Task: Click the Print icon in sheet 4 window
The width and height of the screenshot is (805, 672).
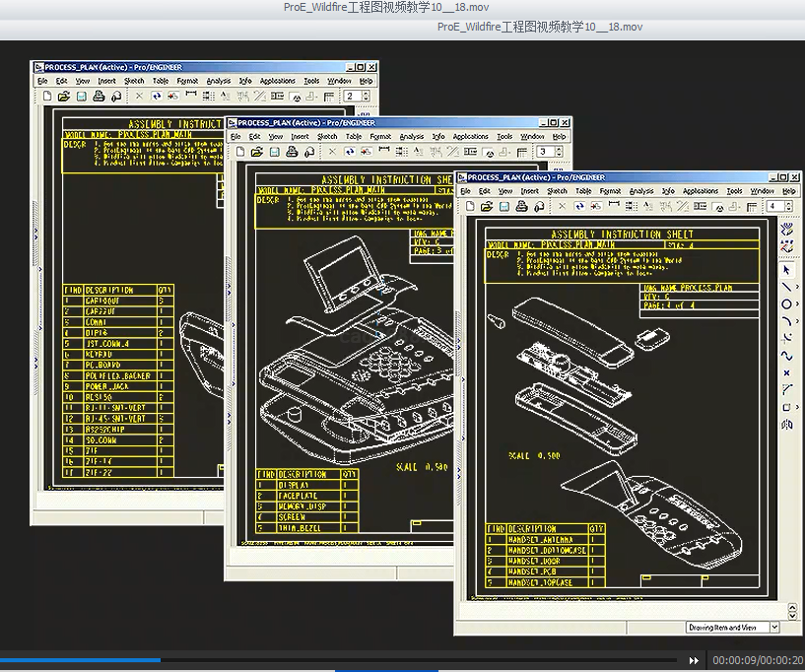Action: click(519, 207)
